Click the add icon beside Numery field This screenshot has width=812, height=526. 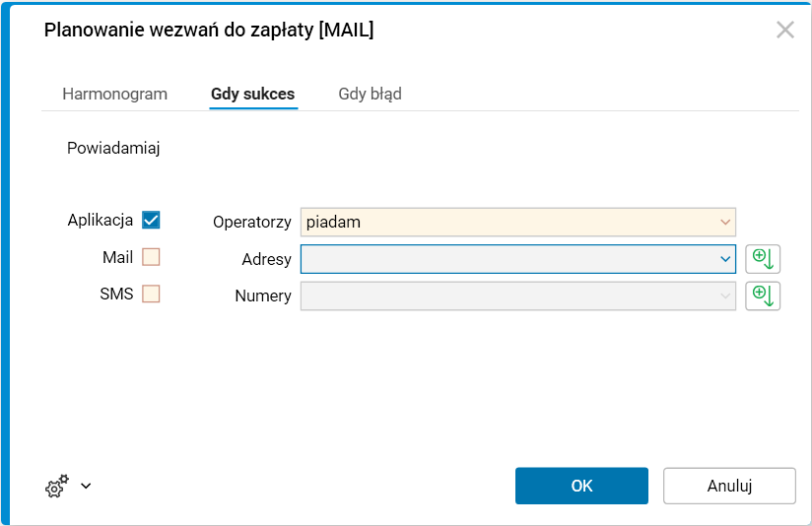click(763, 296)
